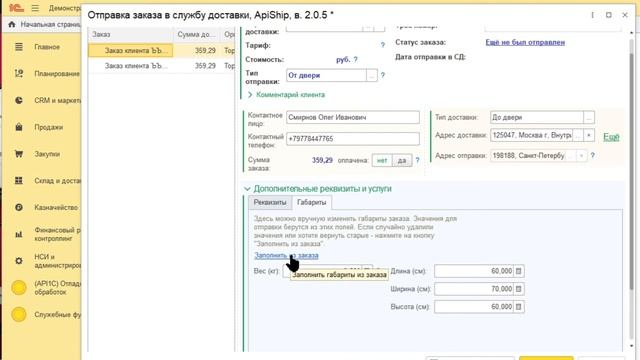640x360 pixels.
Task: Click the Тип доставки field showing До двери
Action: tap(537, 118)
